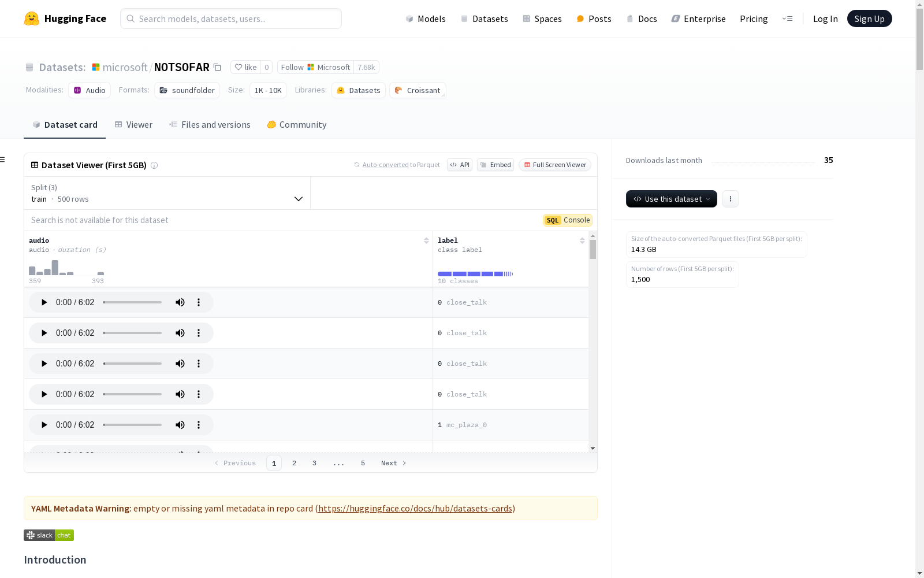Viewport: 924px width, 578px height.
Task: Open the datasets-cards documentation link
Action: [x=415, y=509]
